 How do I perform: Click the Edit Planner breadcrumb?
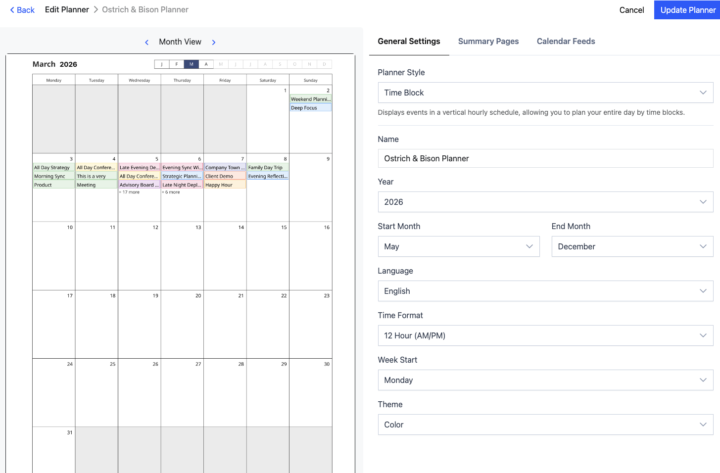click(x=67, y=10)
